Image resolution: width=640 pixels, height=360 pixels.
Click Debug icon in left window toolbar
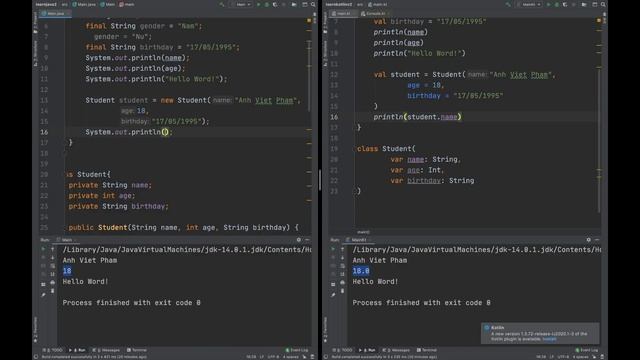tap(267, 4)
